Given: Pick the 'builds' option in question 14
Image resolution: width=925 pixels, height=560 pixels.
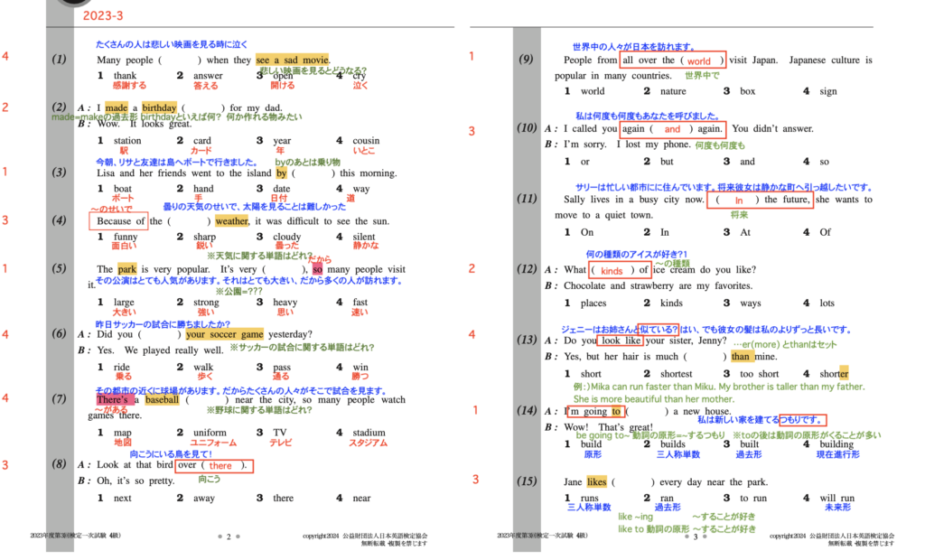Looking at the screenshot, I should click(x=673, y=443).
